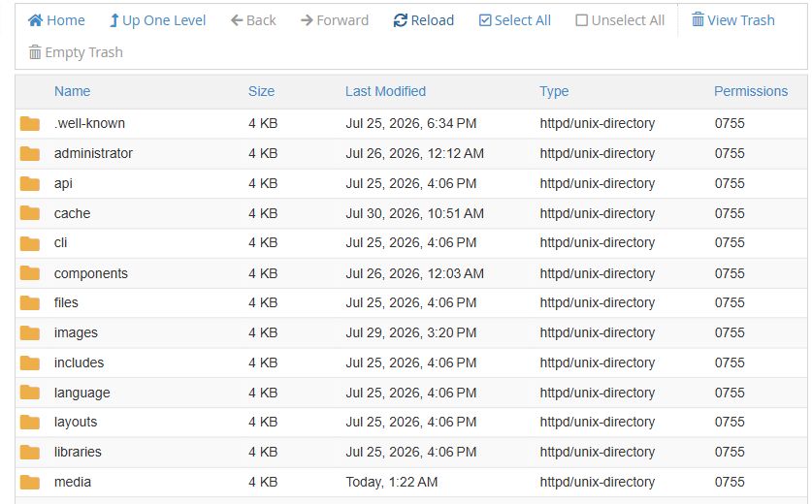The height and width of the screenshot is (504, 812).
Task: Click 'Jul 26, 2026, 12:12 AM' date
Action: click(415, 153)
